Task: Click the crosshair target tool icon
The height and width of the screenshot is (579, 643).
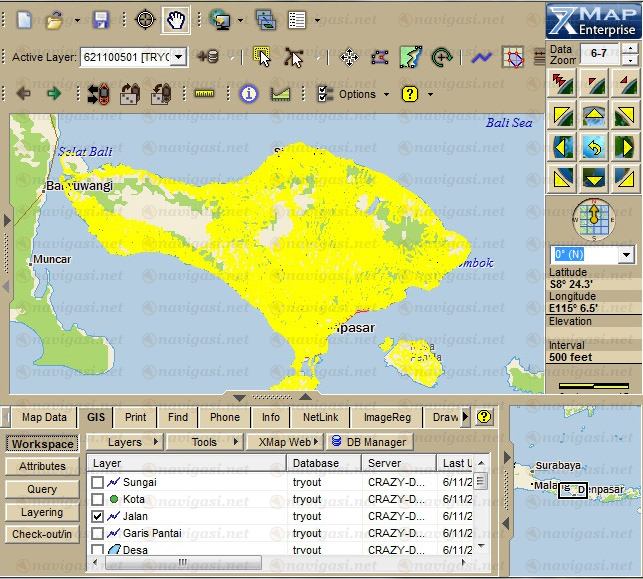Action: pos(145,19)
